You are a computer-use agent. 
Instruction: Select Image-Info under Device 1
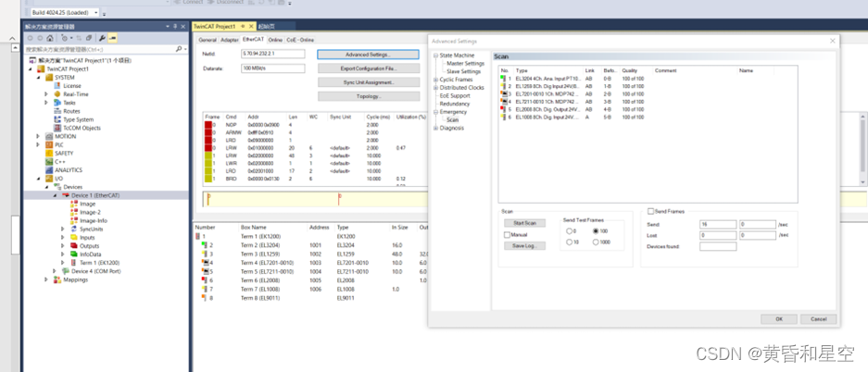94,220
